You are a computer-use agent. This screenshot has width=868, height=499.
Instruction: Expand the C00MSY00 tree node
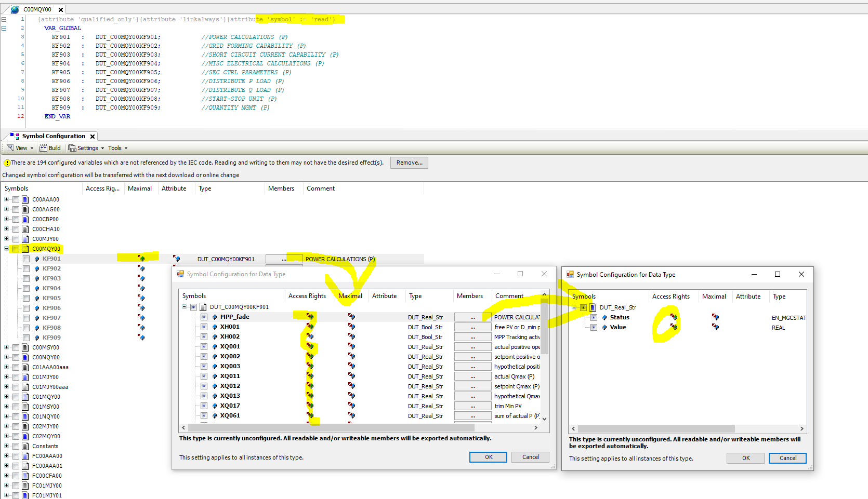click(6, 347)
